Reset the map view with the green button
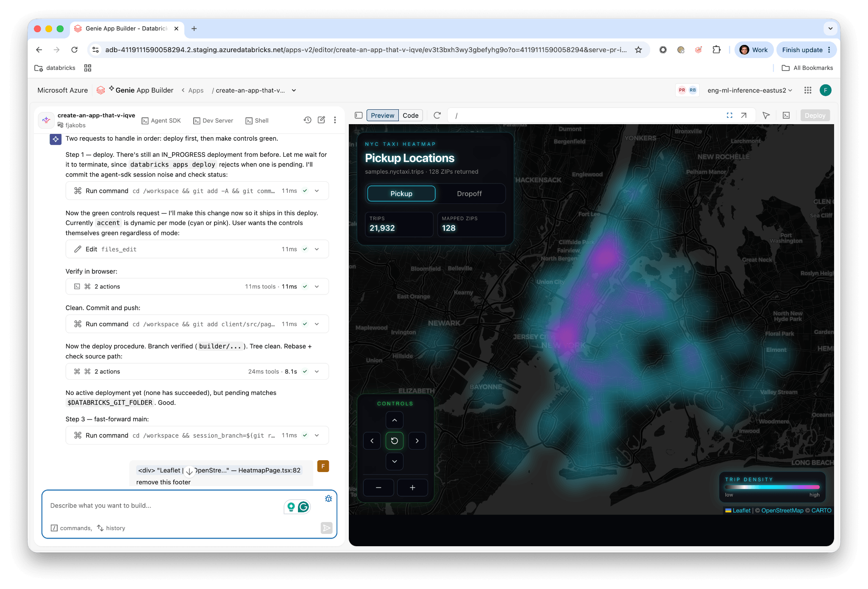868x589 pixels. [x=395, y=441]
